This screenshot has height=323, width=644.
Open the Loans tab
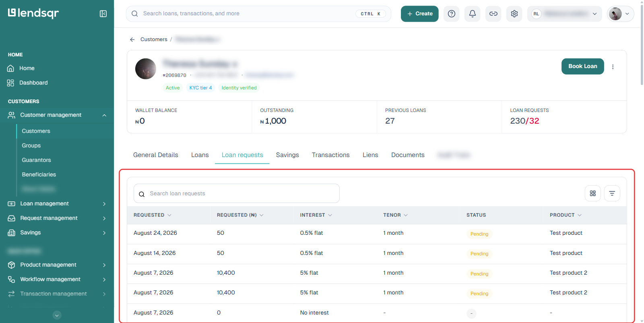point(200,155)
